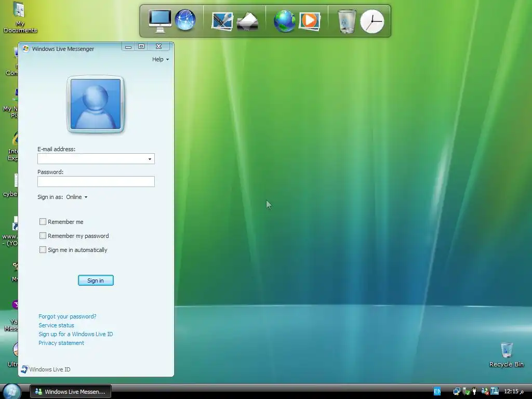Image resolution: width=532 pixels, height=399 pixels.
Task: Open the scanner and printer dock icon
Action: [247, 21]
